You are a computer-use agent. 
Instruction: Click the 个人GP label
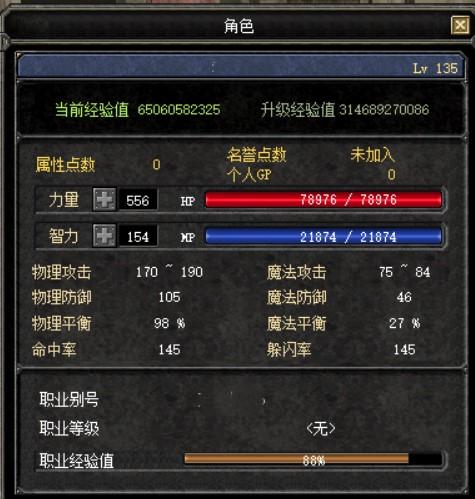point(249,174)
